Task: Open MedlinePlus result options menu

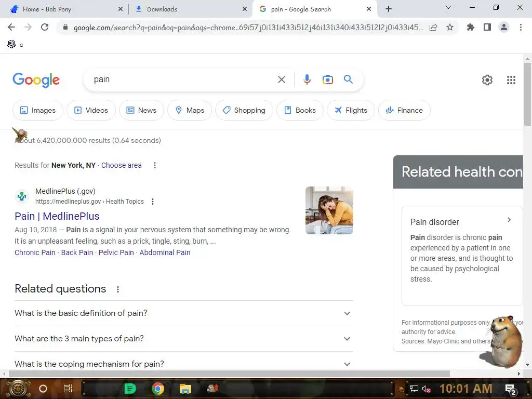Action: click(x=153, y=202)
